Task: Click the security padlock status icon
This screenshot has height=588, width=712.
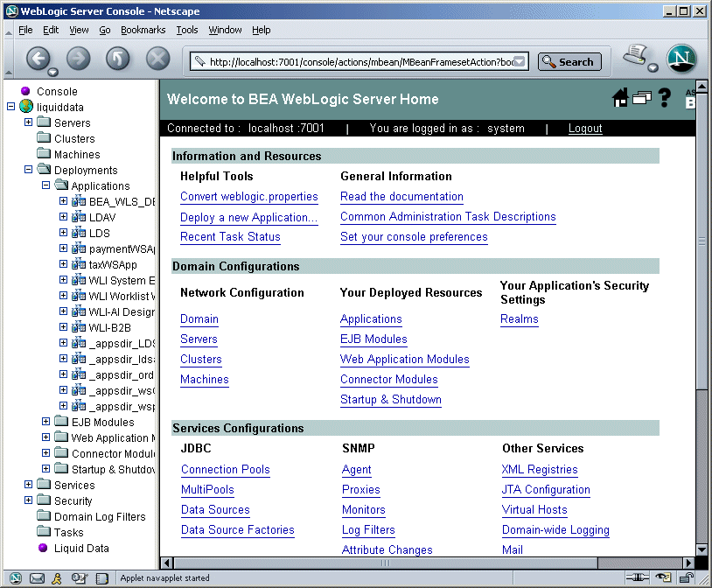Action: click(x=686, y=577)
